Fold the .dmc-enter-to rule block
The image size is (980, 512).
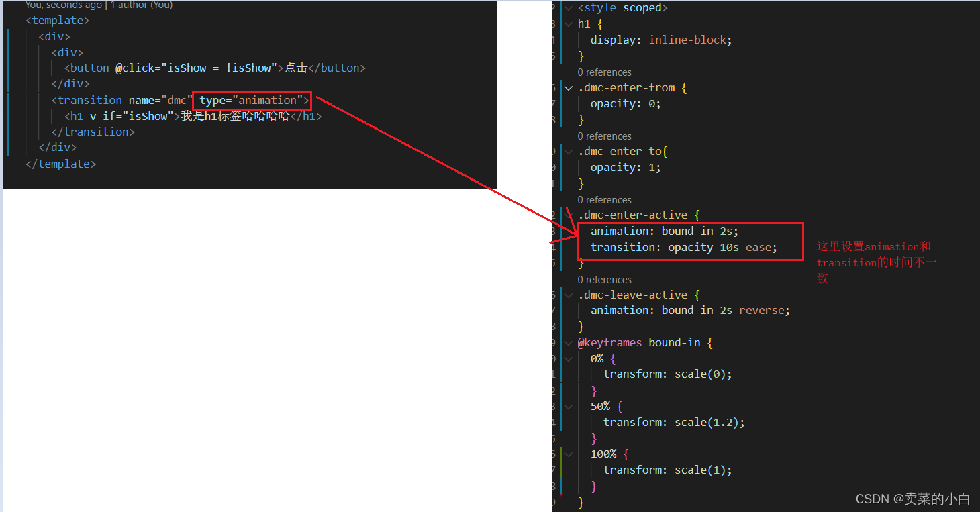point(569,152)
